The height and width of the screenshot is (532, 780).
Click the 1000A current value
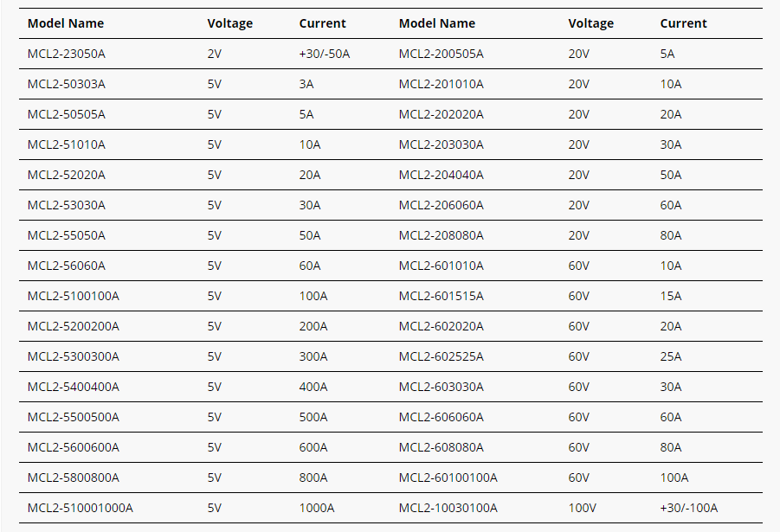pyautogui.click(x=317, y=508)
